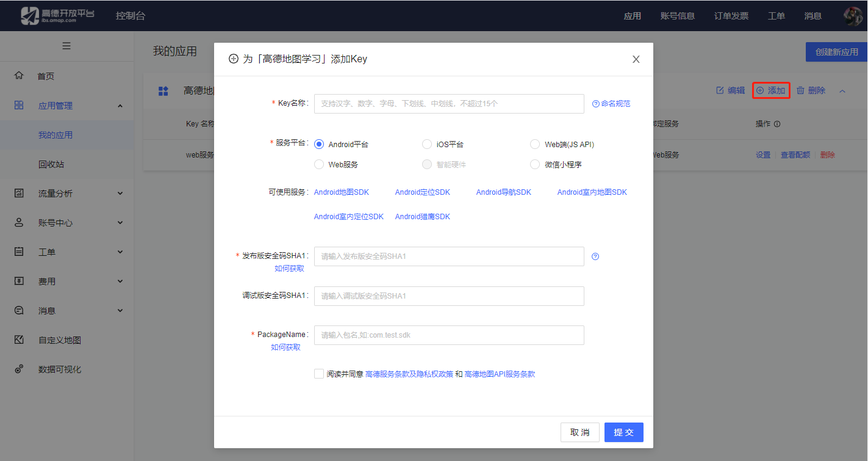Click the 取消 cancel button
Screen dimensions: 868x461
click(580, 432)
